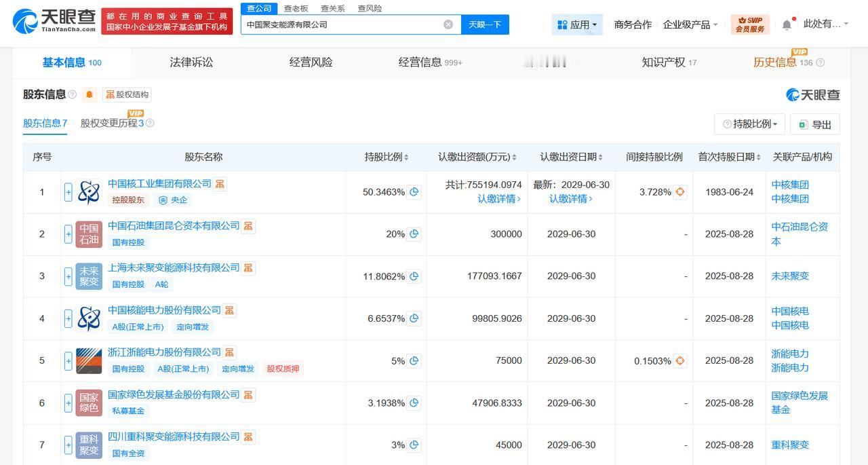The height and width of the screenshot is (465, 868).
Task: Open the 企业级产品 dropdown
Action: click(x=690, y=24)
